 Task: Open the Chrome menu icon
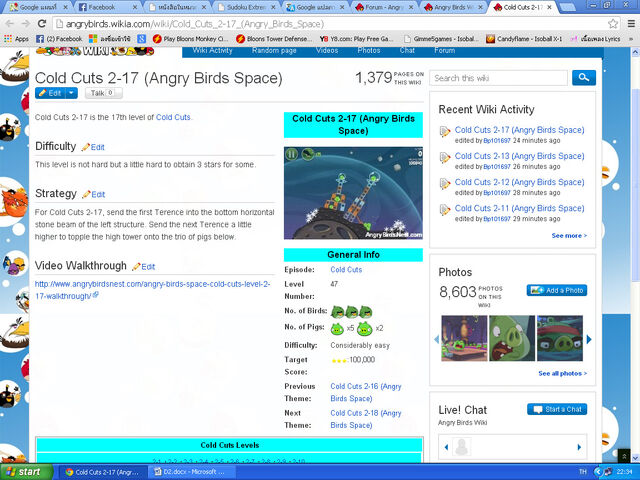631,24
